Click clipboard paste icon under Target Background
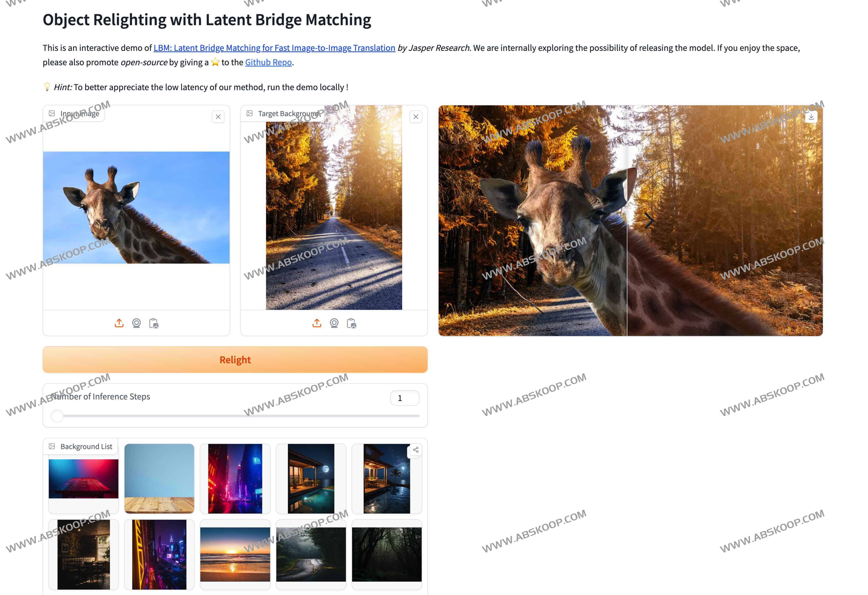This screenshot has height=595, width=868. tap(352, 323)
